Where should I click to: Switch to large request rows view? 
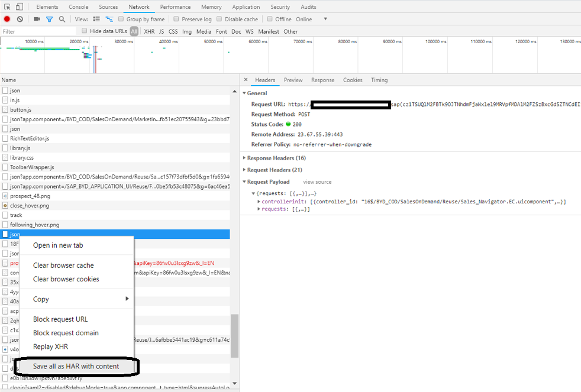96,19
